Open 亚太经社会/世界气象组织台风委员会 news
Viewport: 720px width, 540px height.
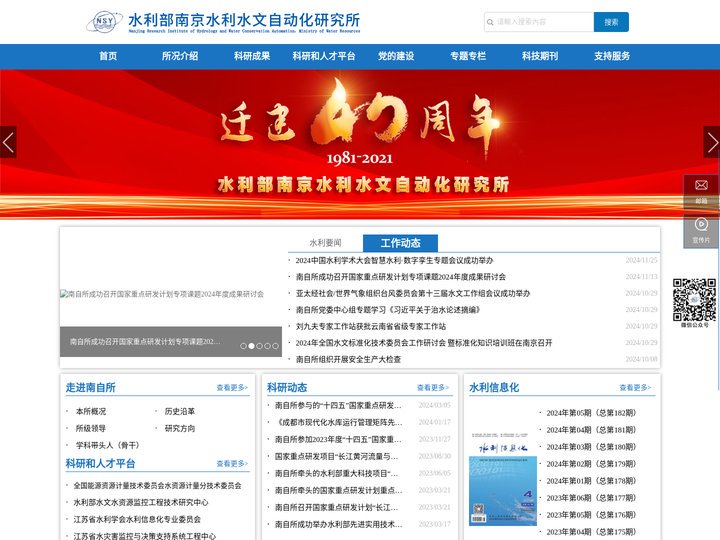coord(413,293)
